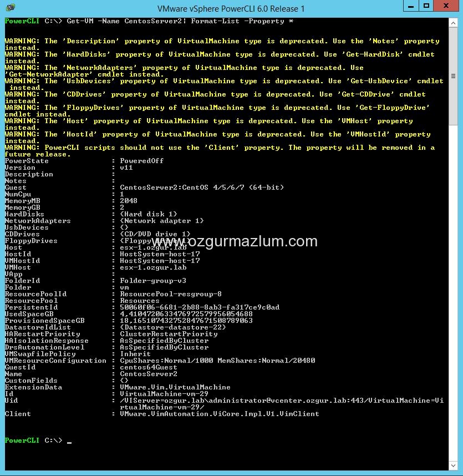
Task: Click the HostId value 'HostSystem-host-17'
Action: (160, 254)
